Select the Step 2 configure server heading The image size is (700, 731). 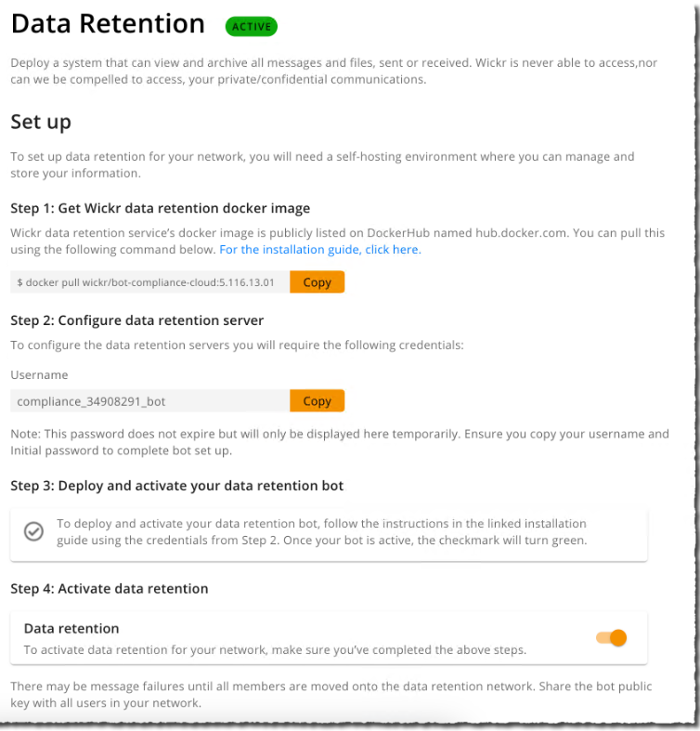pos(137,320)
